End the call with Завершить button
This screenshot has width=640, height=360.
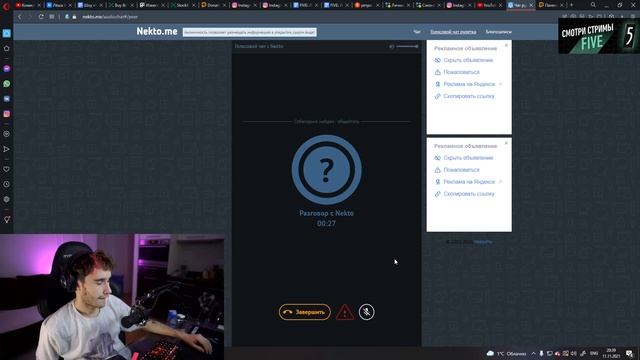(x=304, y=312)
